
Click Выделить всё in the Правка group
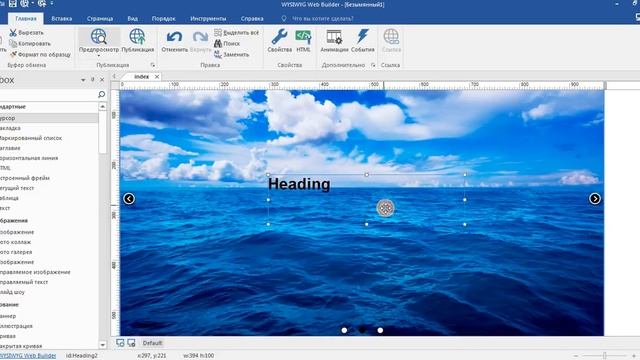pos(236,33)
